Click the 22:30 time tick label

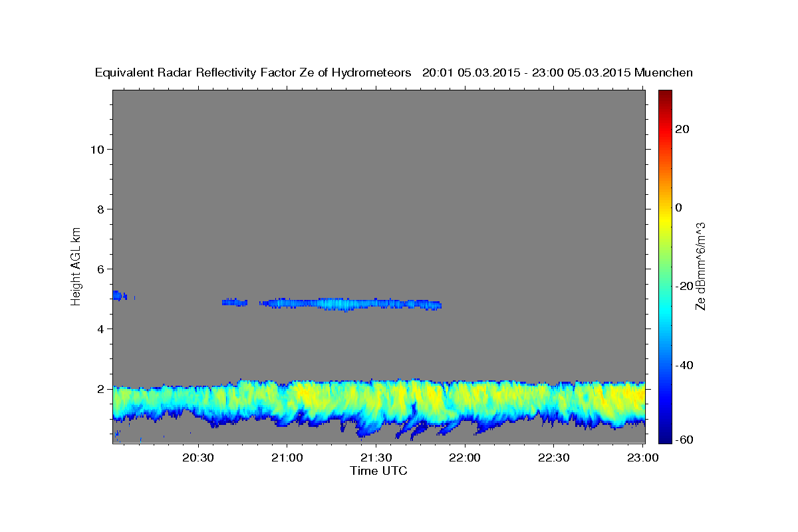(x=553, y=458)
